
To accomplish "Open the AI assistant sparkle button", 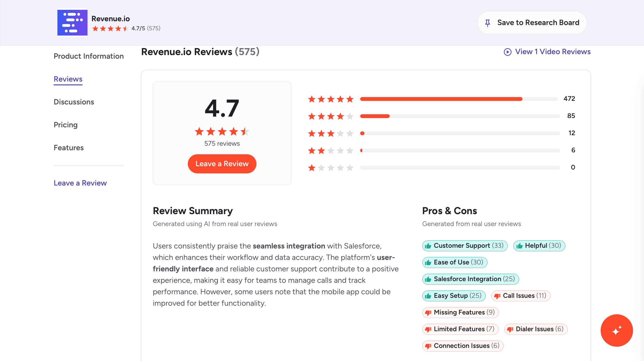I will [617, 330].
